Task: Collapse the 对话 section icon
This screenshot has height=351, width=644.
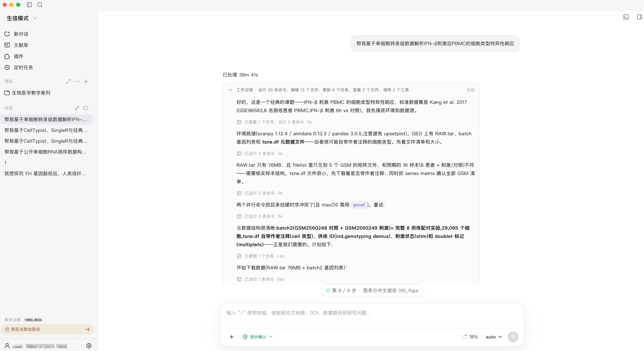Action: click(x=77, y=108)
